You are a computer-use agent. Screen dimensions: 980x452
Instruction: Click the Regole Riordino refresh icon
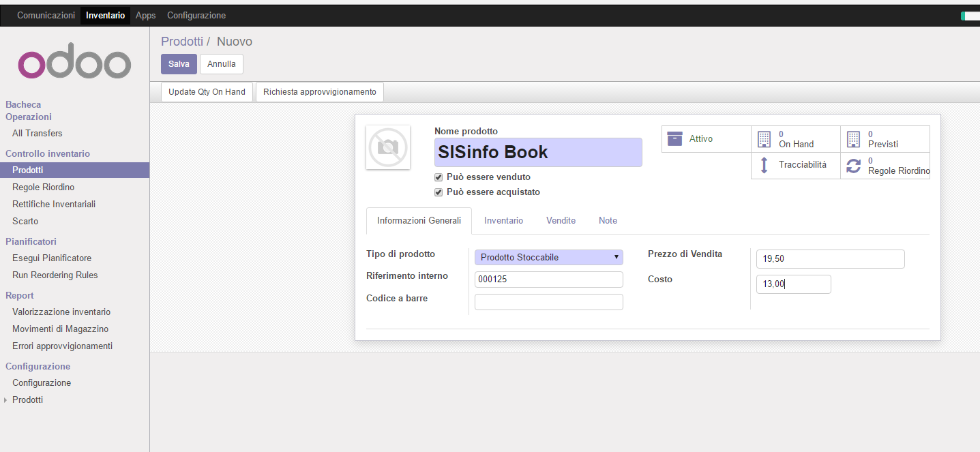coord(853,166)
